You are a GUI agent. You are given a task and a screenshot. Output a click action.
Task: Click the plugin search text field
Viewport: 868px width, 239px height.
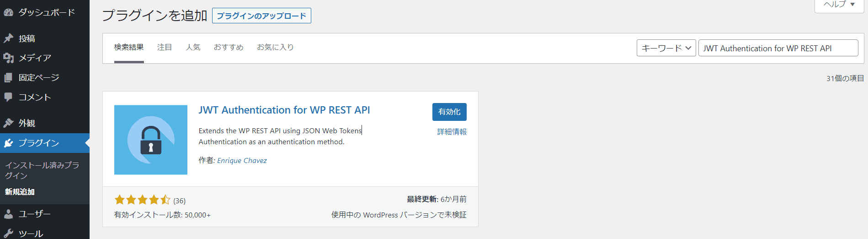point(778,48)
